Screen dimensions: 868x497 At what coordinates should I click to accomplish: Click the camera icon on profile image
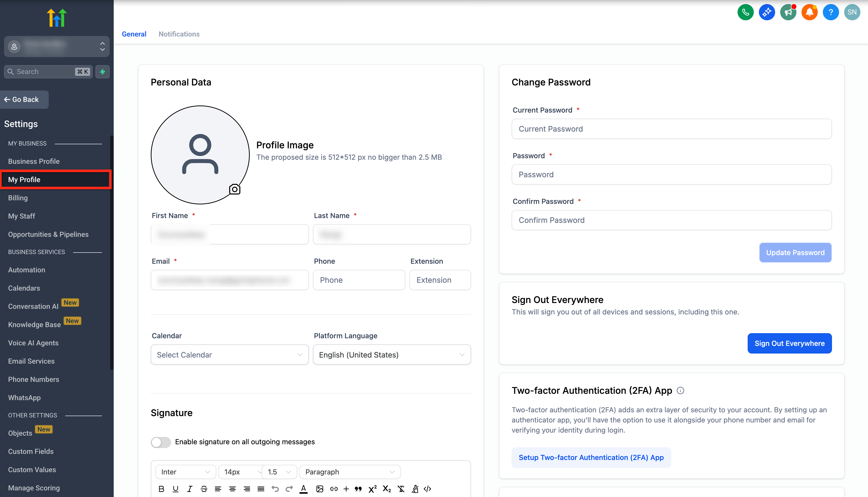235,189
